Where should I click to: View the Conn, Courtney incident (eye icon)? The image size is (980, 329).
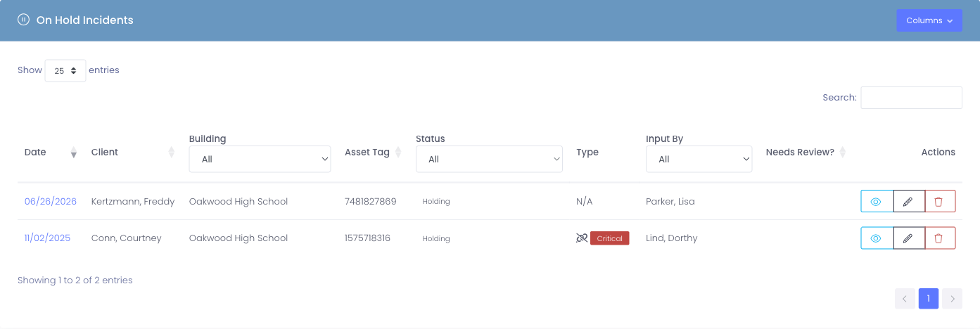click(877, 238)
